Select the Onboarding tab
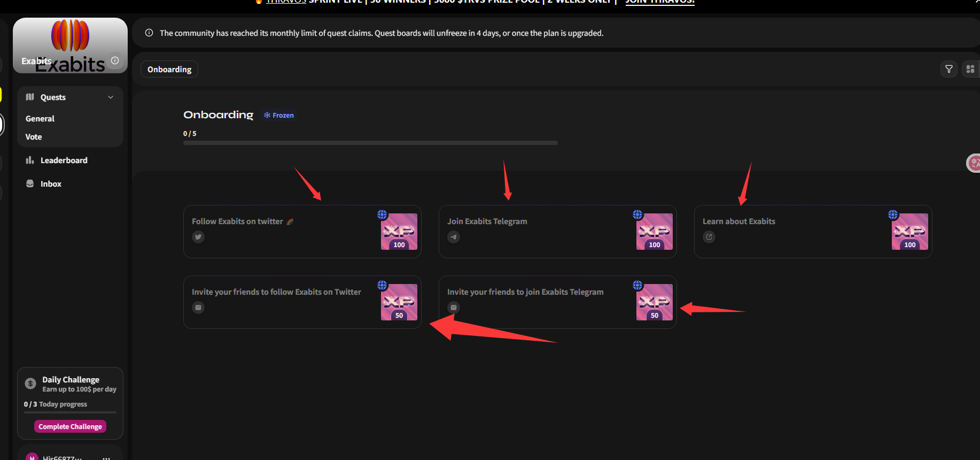Screen dimensions: 980x460 [169, 70]
